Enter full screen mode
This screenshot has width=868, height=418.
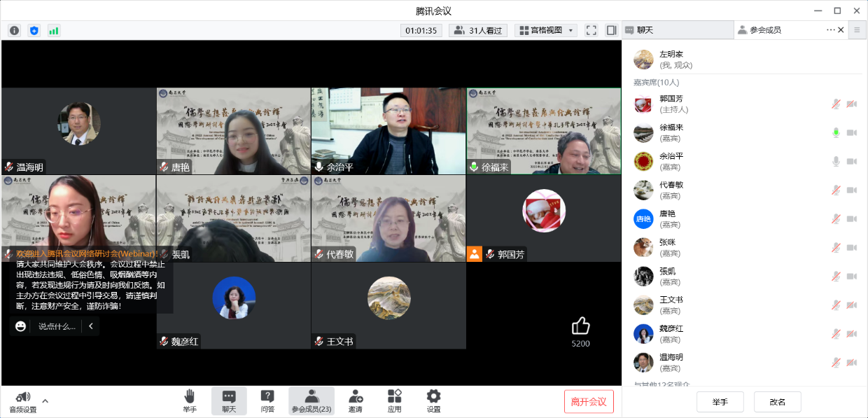(x=591, y=30)
